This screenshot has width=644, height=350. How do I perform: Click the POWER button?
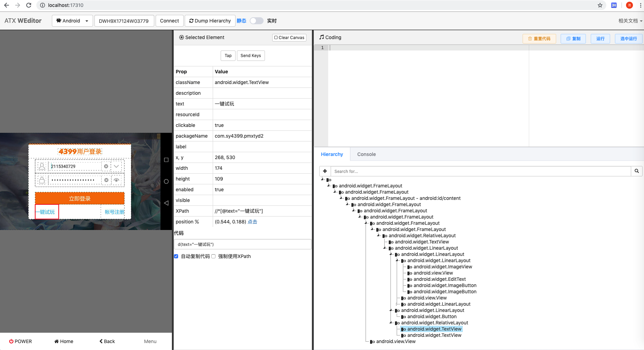tap(20, 341)
